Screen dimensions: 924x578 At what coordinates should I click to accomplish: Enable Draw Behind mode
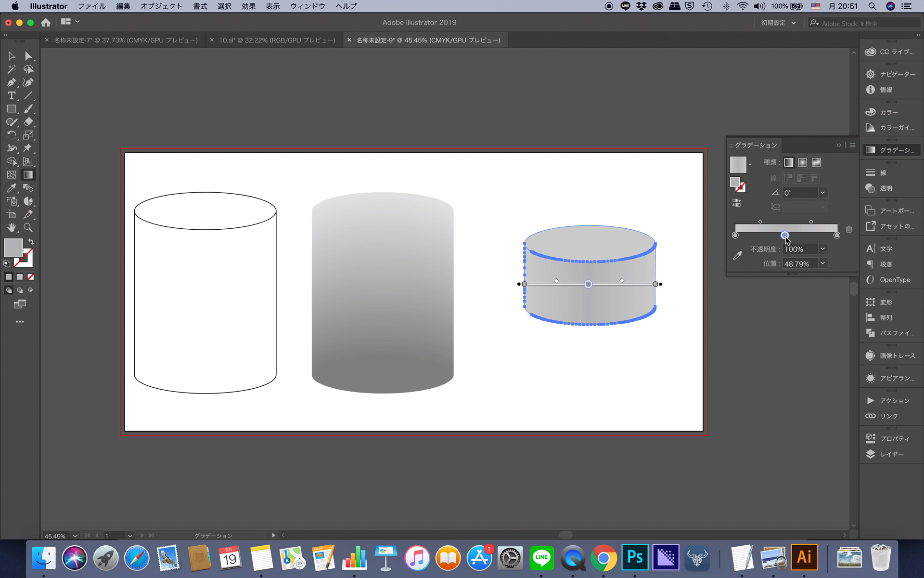[20, 290]
